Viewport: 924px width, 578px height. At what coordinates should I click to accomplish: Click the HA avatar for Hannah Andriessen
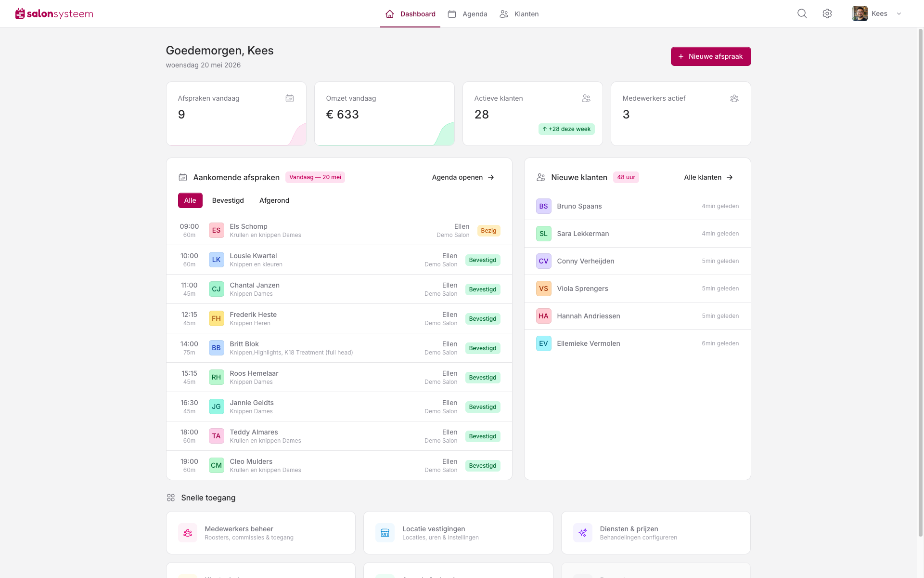(544, 316)
